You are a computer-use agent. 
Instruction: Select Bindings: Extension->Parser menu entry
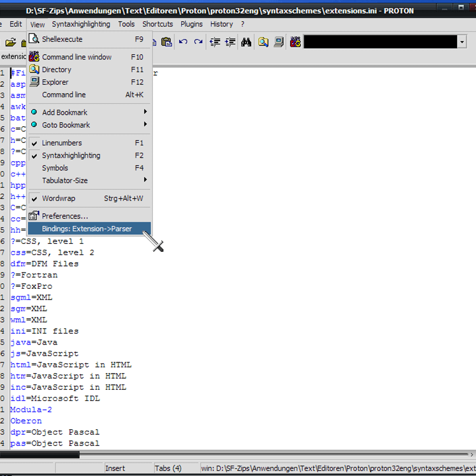tap(87, 229)
